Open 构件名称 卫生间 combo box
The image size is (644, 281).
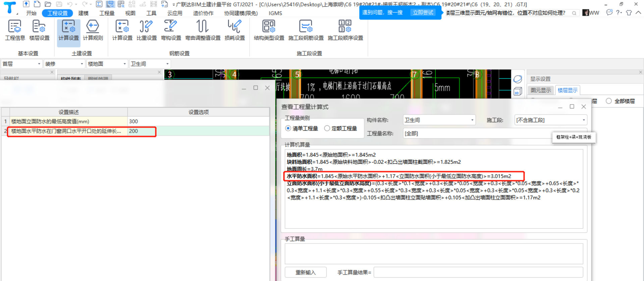click(439, 120)
